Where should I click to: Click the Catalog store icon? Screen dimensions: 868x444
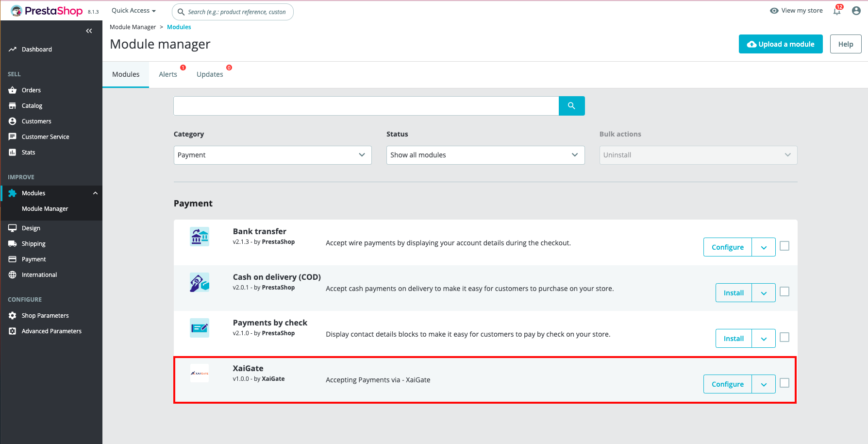tap(13, 105)
